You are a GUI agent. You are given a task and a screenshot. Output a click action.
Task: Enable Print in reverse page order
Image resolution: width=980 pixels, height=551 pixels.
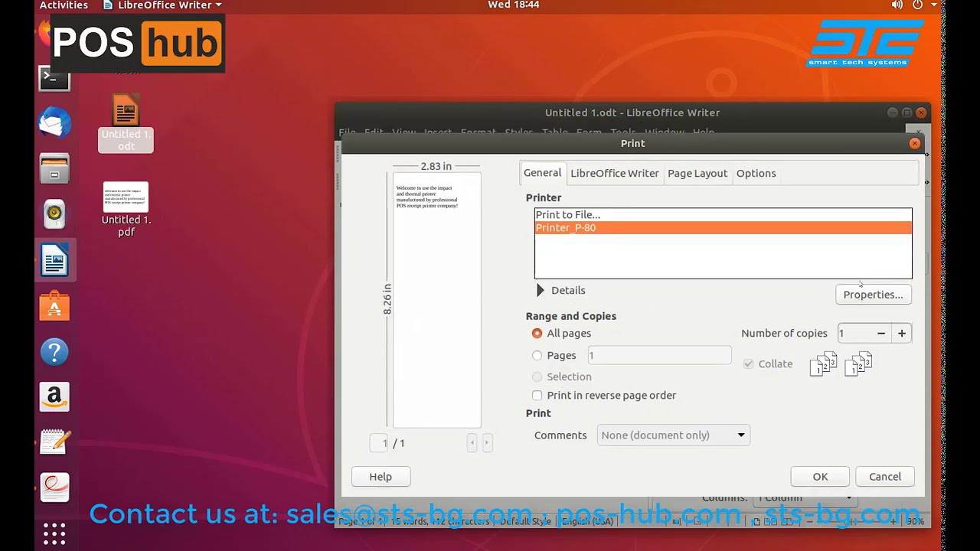coord(537,396)
